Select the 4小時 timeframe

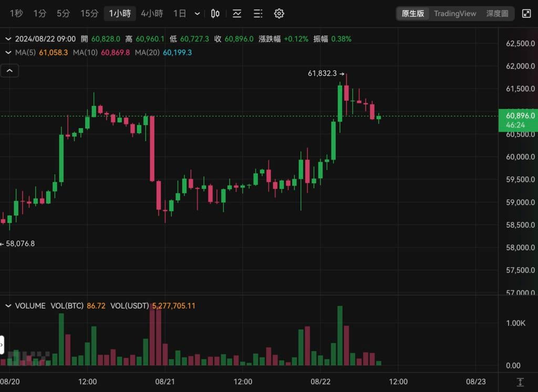coord(152,14)
